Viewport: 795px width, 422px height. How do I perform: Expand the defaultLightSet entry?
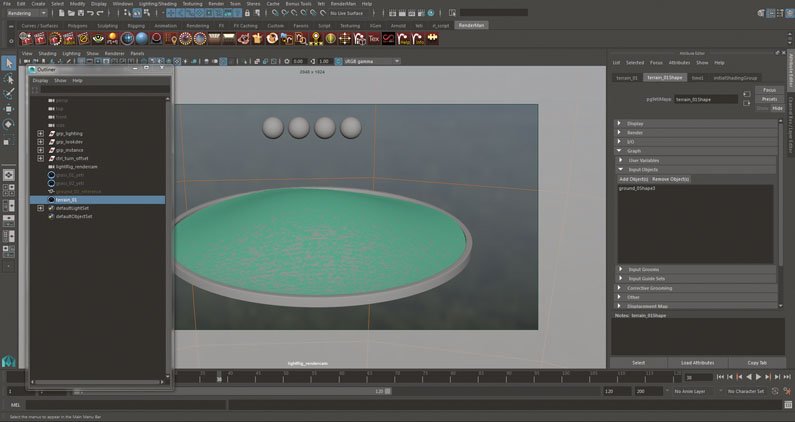41,208
